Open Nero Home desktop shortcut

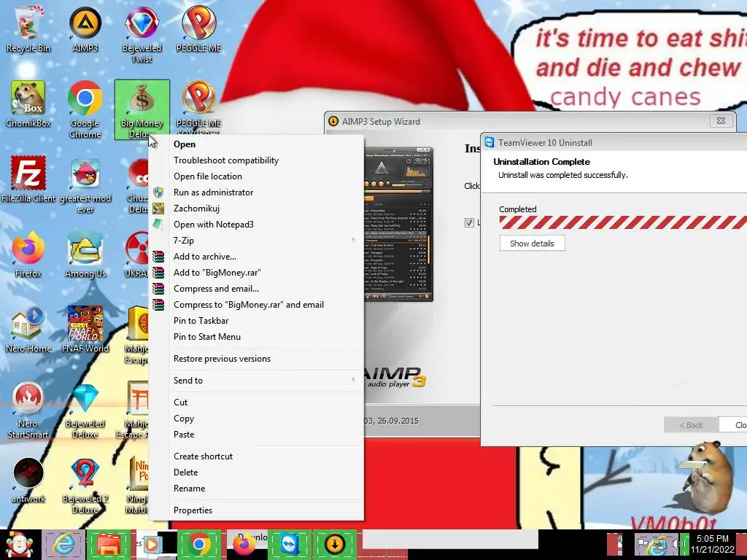tap(28, 330)
